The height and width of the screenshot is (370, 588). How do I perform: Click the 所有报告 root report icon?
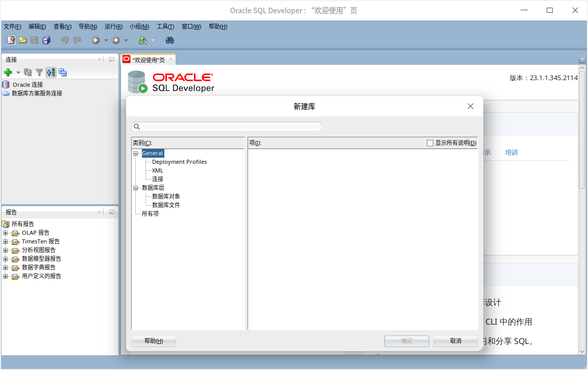coord(6,224)
